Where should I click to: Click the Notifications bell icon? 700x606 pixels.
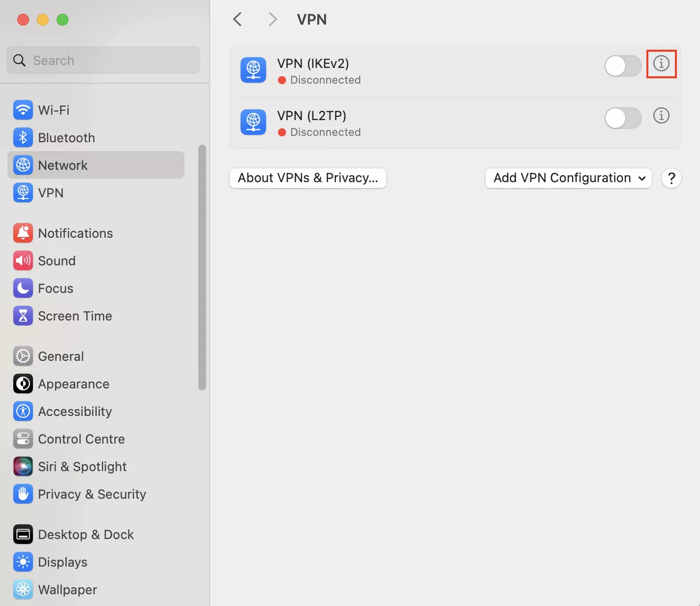(23, 233)
